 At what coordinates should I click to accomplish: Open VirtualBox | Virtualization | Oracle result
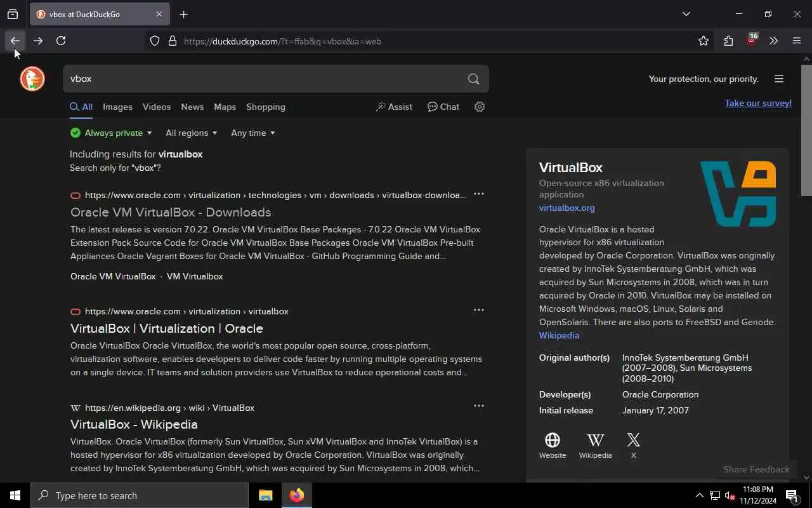click(167, 328)
